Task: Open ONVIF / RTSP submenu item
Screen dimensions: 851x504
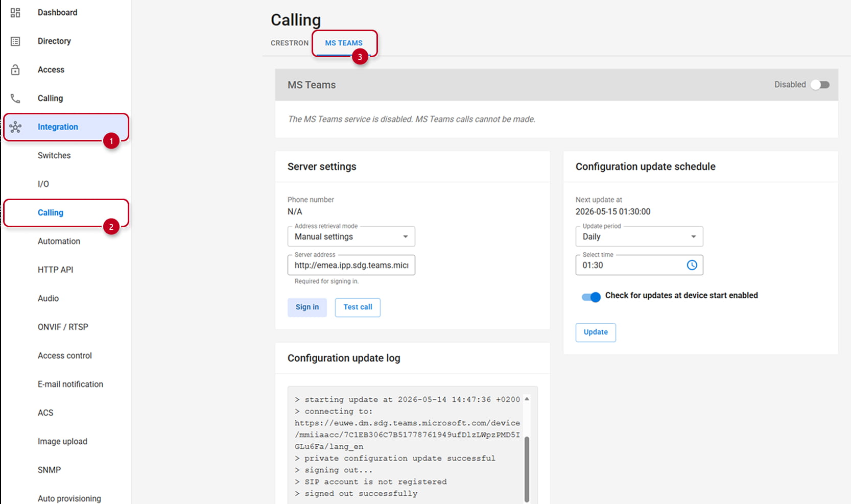Action: tap(63, 327)
